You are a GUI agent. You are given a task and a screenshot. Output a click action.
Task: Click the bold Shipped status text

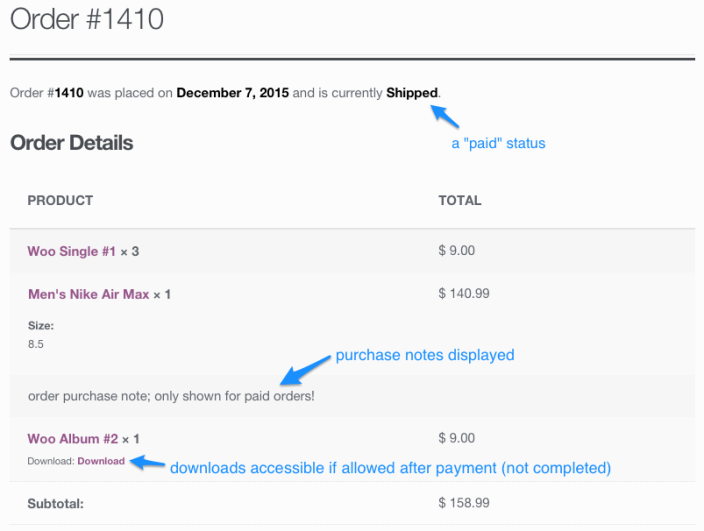[411, 94]
